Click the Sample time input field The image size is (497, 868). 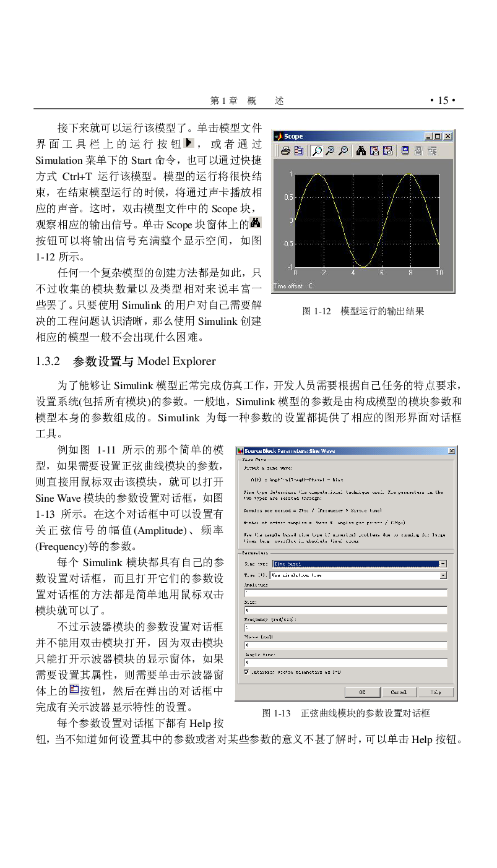345,662
